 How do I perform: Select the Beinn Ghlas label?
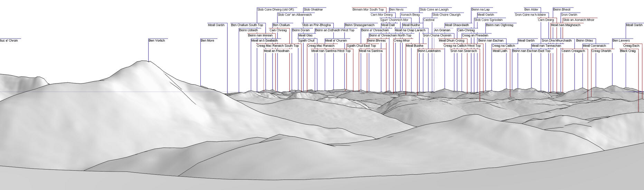click(x=584, y=41)
